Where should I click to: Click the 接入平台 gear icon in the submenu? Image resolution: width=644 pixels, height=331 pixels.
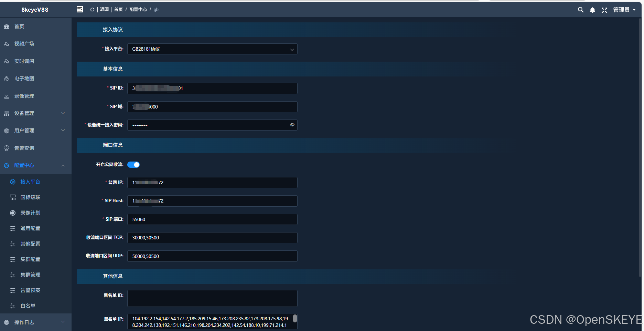tap(13, 182)
